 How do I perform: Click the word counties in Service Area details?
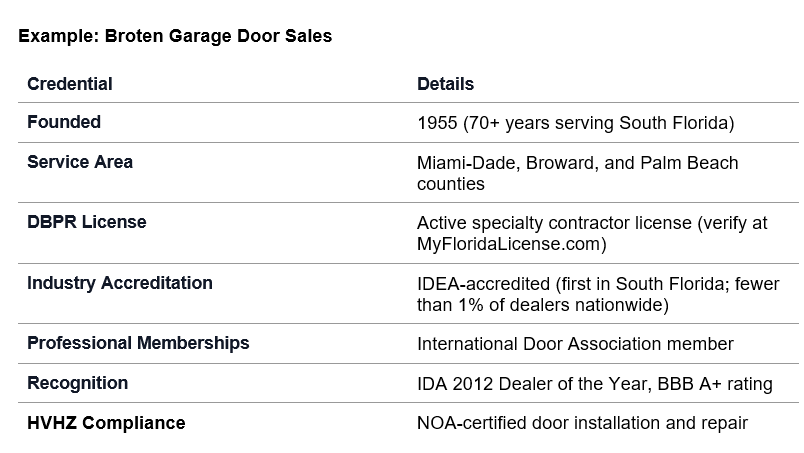coord(451,184)
